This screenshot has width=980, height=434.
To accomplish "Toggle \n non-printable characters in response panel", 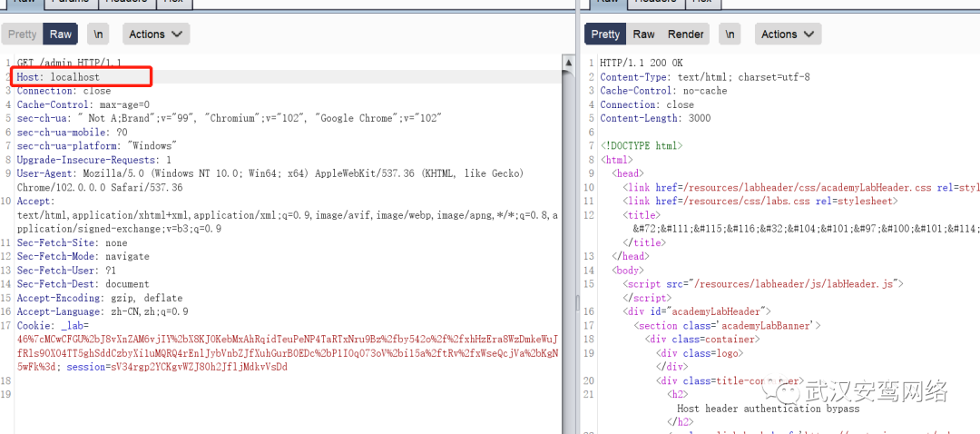I will click(730, 35).
